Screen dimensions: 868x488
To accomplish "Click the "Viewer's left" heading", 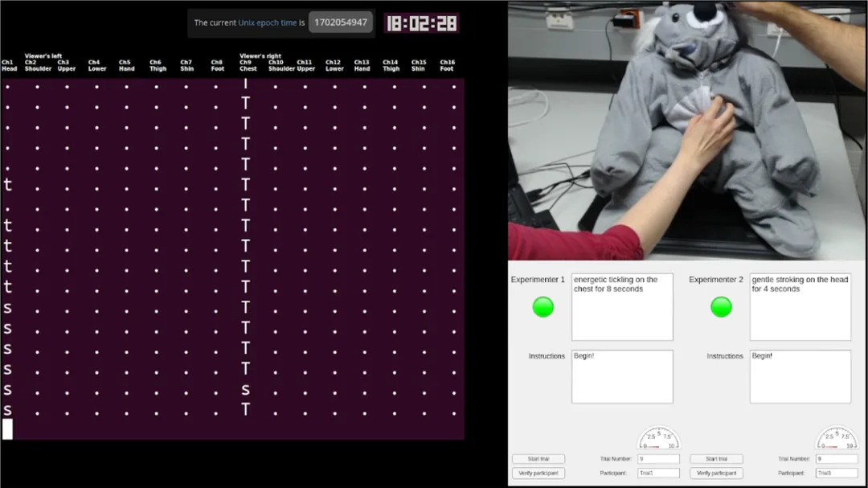I will click(43, 56).
